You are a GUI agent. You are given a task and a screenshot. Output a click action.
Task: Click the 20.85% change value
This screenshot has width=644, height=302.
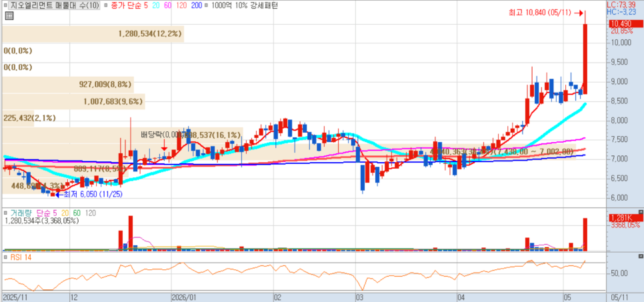pos(622,31)
